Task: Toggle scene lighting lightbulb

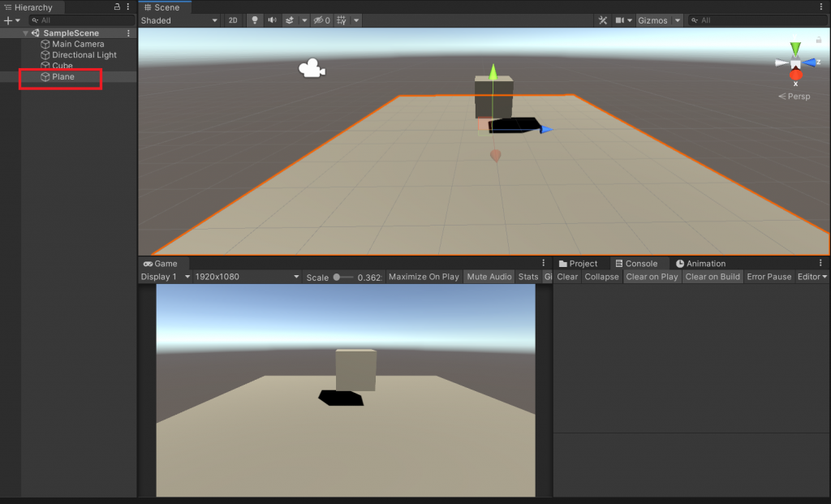Action: (255, 20)
